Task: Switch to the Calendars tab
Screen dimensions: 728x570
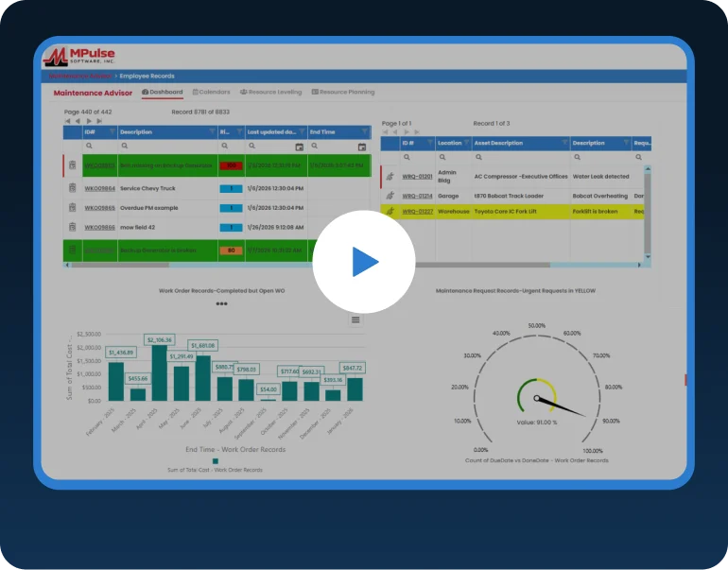Action: pyautogui.click(x=211, y=93)
